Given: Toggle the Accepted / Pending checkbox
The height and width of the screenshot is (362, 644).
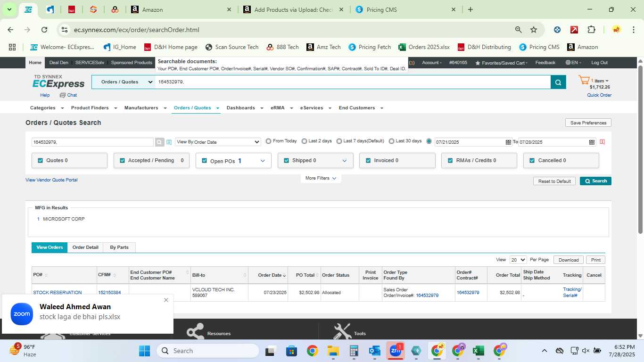Looking at the screenshot, I should point(122,160).
